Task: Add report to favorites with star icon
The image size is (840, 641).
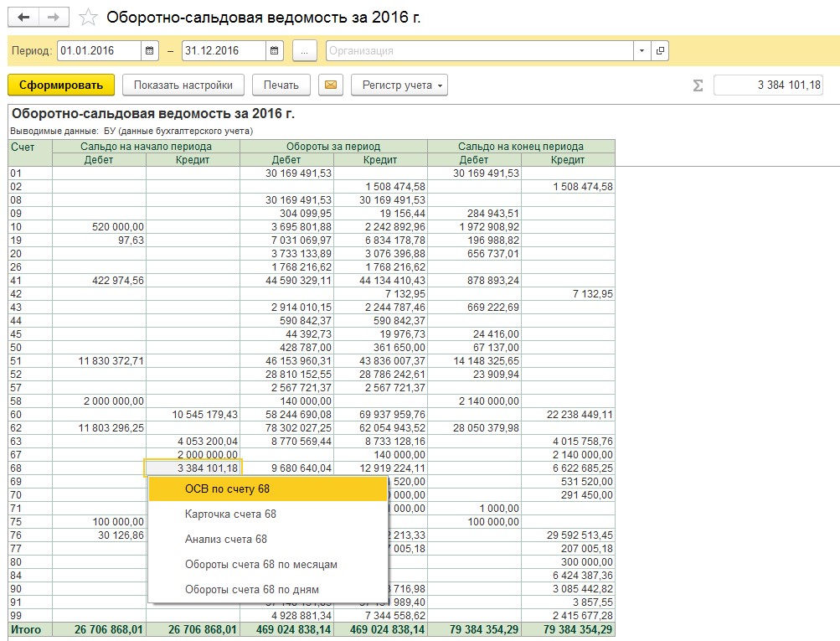Action: [87, 18]
